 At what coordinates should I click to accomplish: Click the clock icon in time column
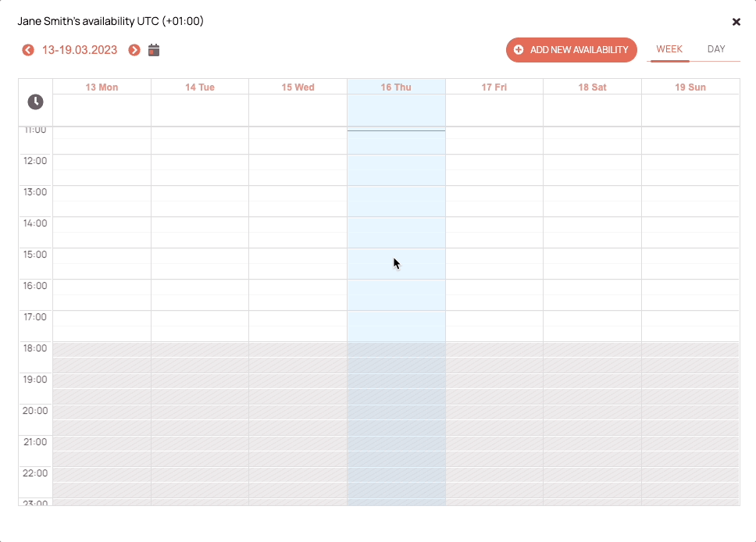(35, 102)
